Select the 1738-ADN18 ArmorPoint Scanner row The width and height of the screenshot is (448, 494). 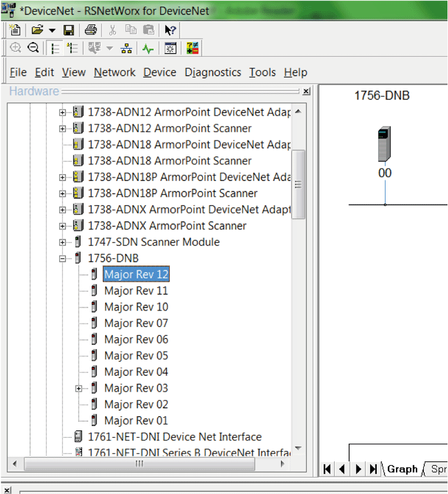click(x=170, y=161)
